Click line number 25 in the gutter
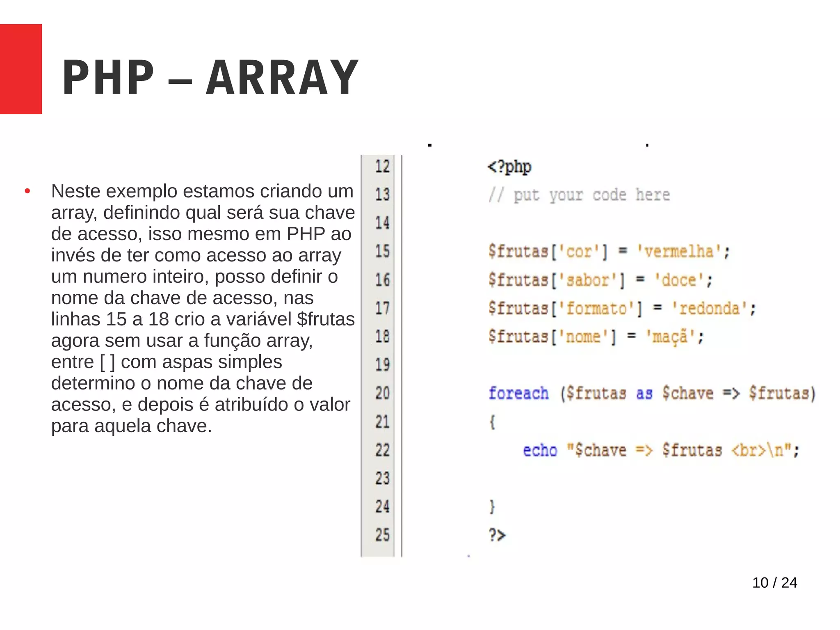This screenshot has width=840, height=630. [x=382, y=535]
